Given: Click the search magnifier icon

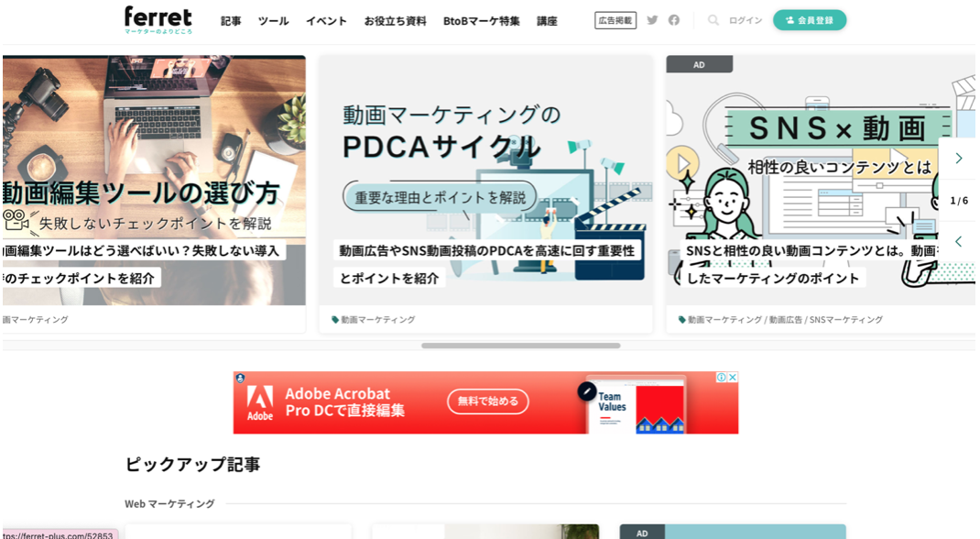Looking at the screenshot, I should 713,20.
